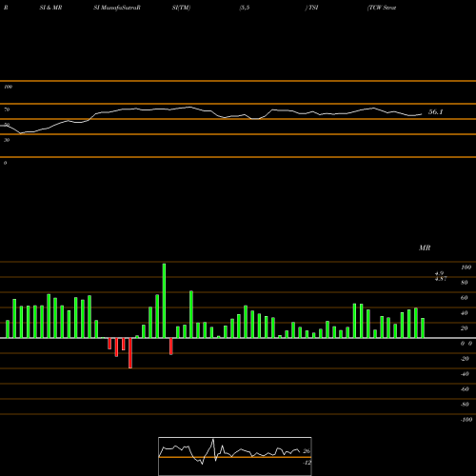Viewport: 476px width, 476px height.
Task: Open the mini overview chart at the bottom
Action: [x=235, y=456]
